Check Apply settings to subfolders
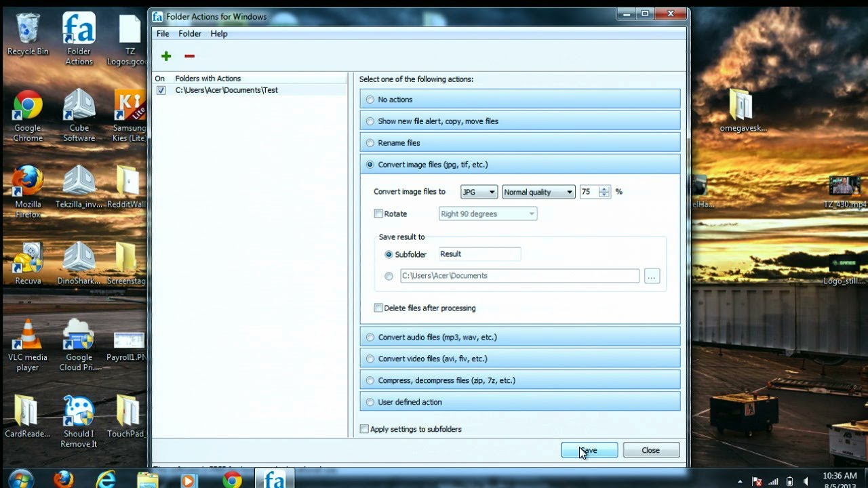The height and width of the screenshot is (488, 868). pyautogui.click(x=365, y=429)
